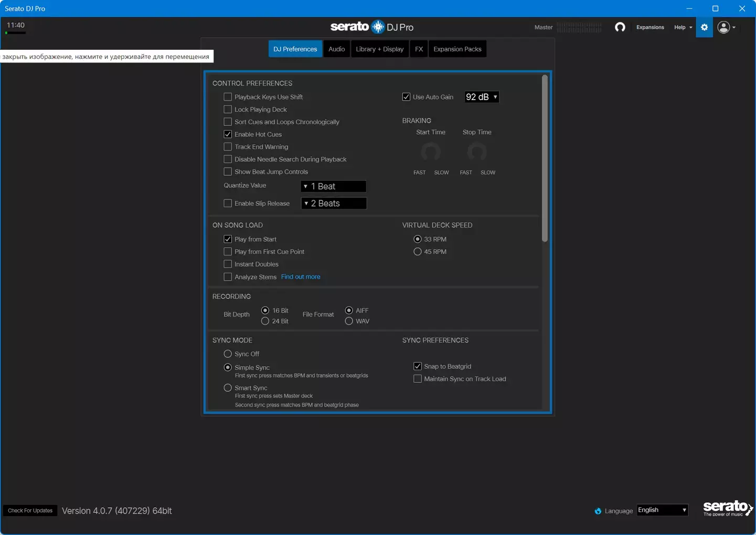The height and width of the screenshot is (535, 756).
Task: Open the Language English dropdown
Action: pos(662,510)
